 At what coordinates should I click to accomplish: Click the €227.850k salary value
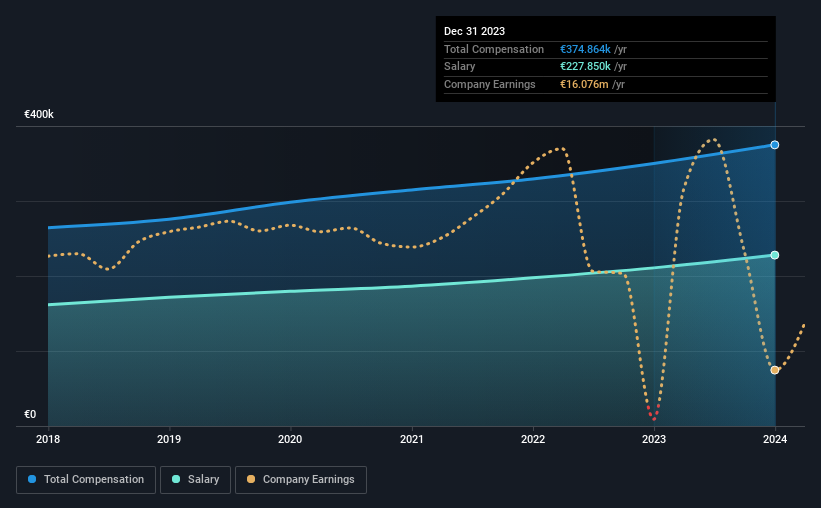point(585,67)
